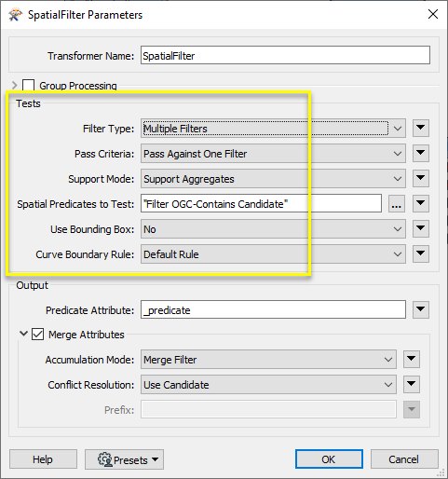This screenshot has height=479, width=448.
Task: Click arrow menu beside Spatial Predicates field
Action: pos(421,204)
